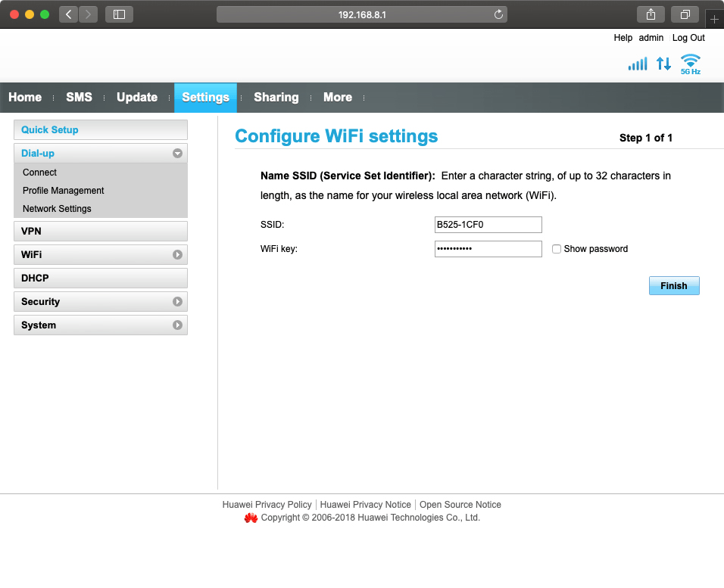
Task: Click the data transfer arrows icon
Action: point(663,64)
